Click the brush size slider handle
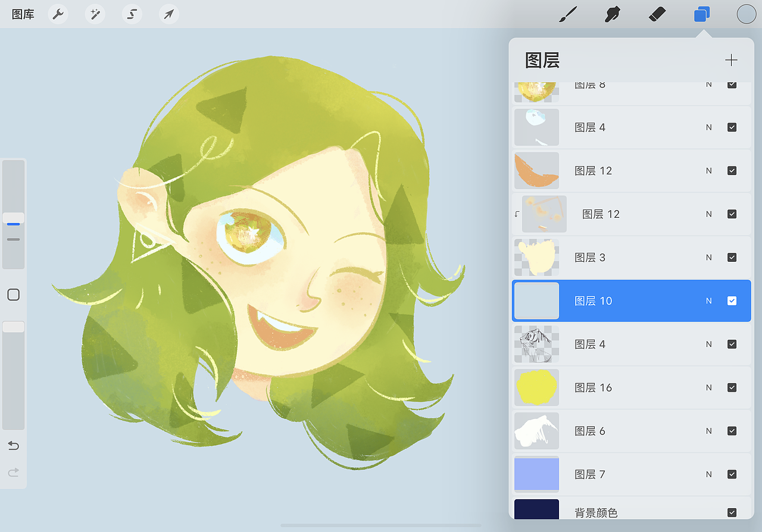Image resolution: width=762 pixels, height=532 pixels. point(13,218)
